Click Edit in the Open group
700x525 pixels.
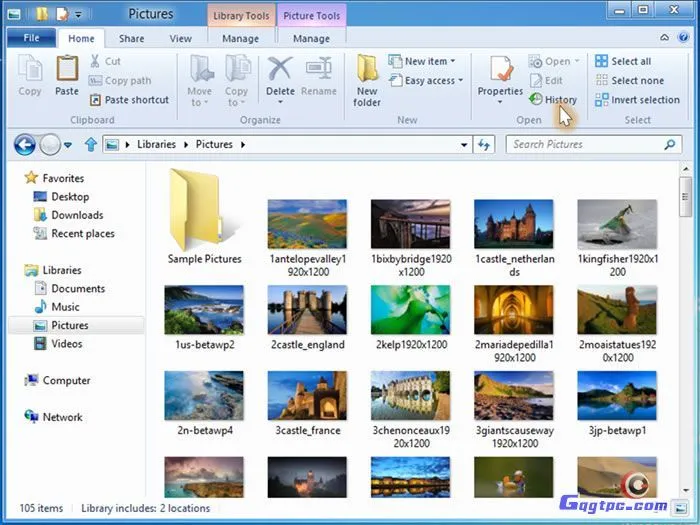coord(546,81)
